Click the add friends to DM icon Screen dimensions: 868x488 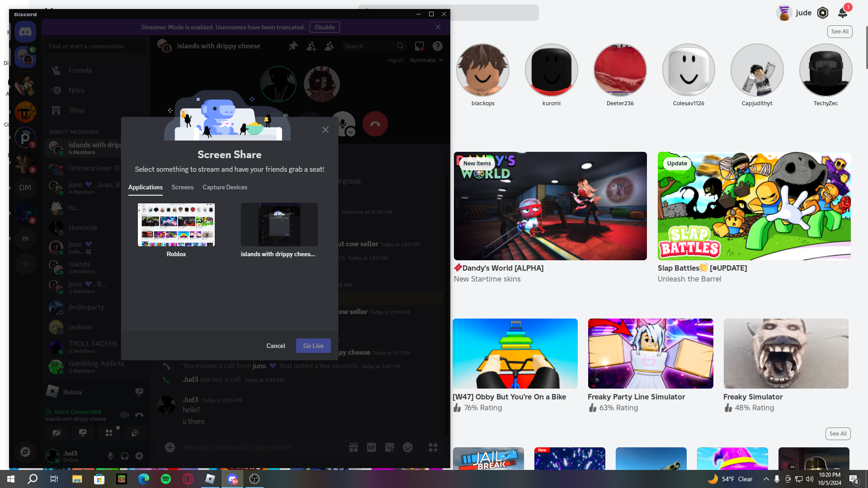311,46
